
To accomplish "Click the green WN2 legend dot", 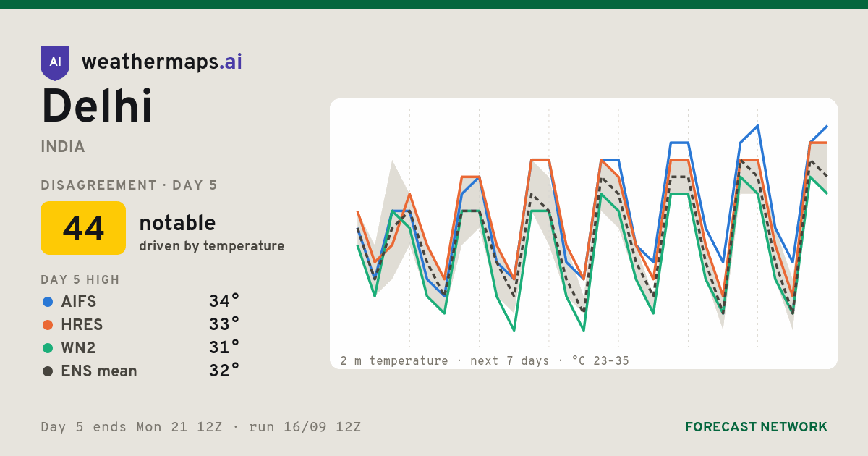I will (48, 347).
